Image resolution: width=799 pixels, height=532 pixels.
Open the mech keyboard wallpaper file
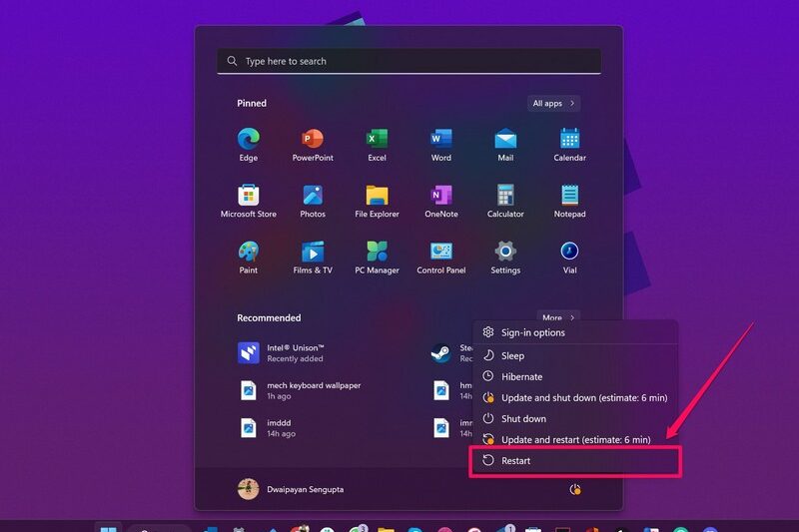point(300,390)
